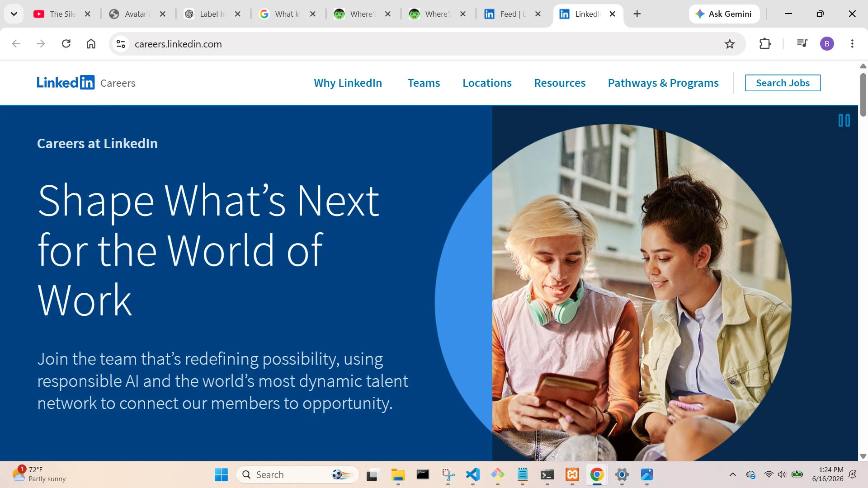Image resolution: width=868 pixels, height=488 pixels.
Task: Open a new browser tab
Action: [637, 14]
